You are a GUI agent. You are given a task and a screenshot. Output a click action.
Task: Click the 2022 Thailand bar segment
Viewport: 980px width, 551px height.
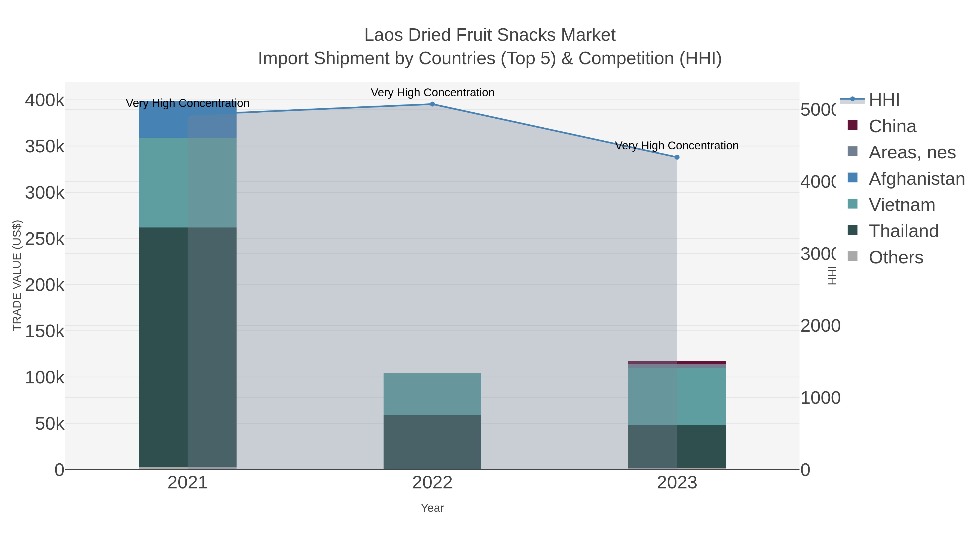432,442
